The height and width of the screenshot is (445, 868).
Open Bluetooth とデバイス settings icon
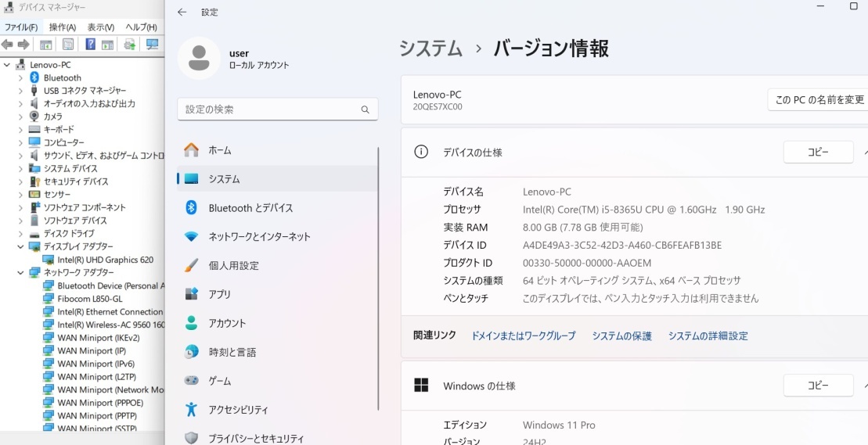click(191, 207)
